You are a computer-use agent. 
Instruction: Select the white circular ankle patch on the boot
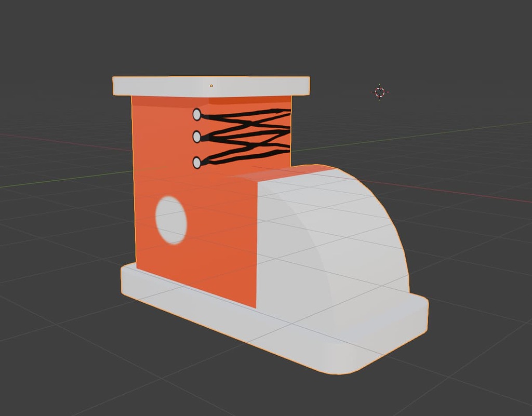point(171,220)
